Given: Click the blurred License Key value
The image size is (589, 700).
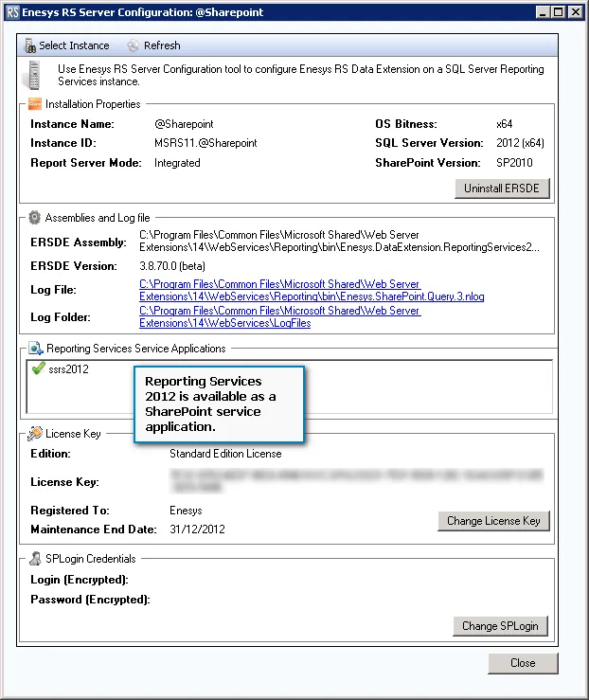Looking at the screenshot, I should 356,480.
